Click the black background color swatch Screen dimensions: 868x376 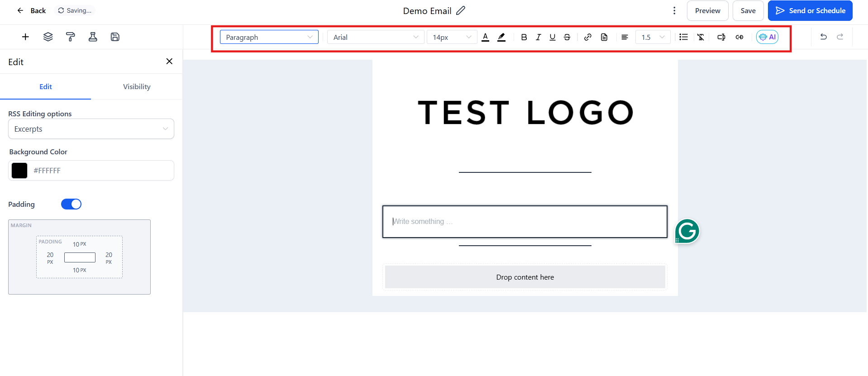(x=19, y=171)
